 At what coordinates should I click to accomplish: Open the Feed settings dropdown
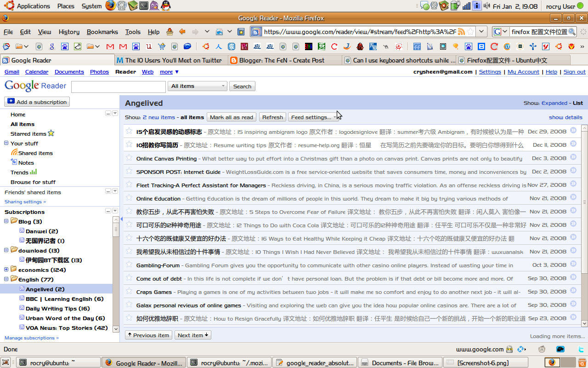pos(313,117)
